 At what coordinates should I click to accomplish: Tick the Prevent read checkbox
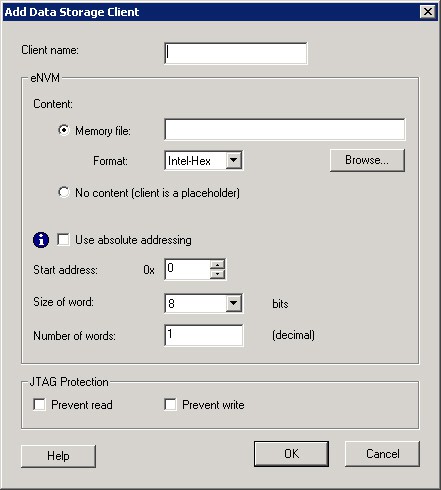[x=39, y=405]
